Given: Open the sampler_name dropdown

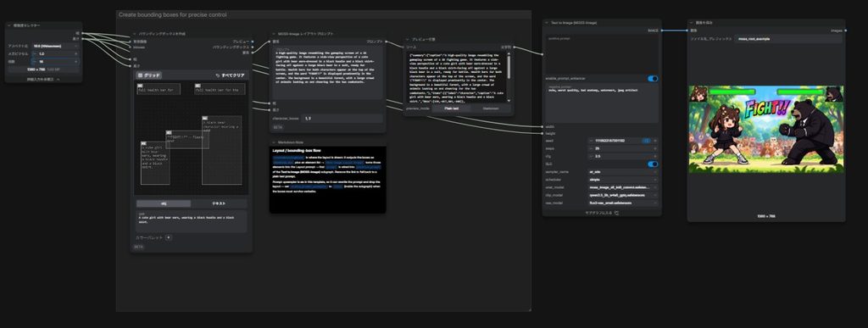Looking at the screenshot, I should 623,172.
